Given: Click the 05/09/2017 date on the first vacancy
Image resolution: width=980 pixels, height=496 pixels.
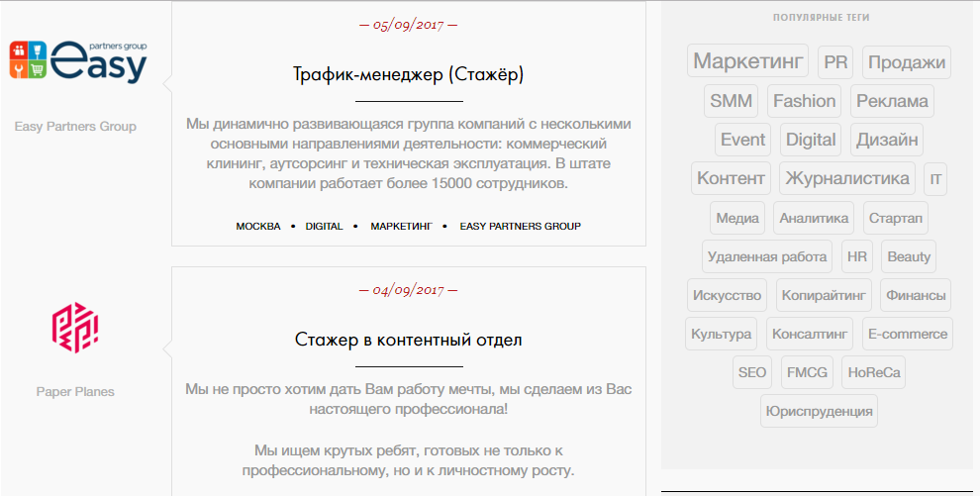Looking at the screenshot, I should pos(409,25).
